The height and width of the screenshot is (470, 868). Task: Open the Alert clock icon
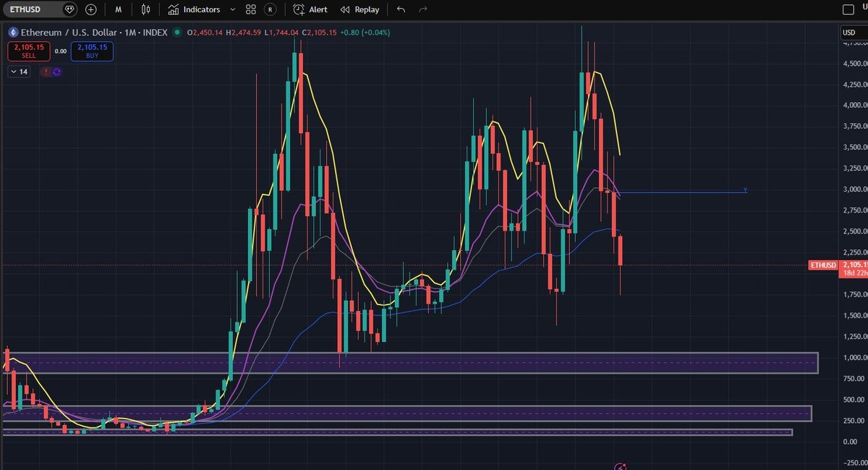(299, 9)
